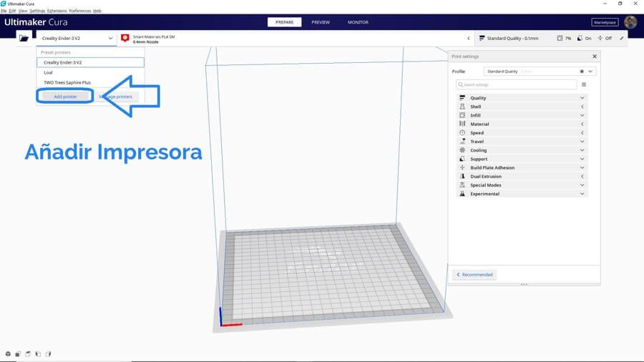
Task: Collapse the Support settings section
Action: tap(582, 159)
